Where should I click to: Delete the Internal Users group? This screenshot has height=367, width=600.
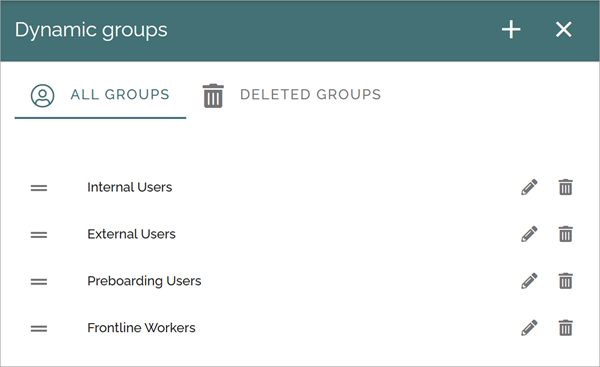(x=566, y=187)
